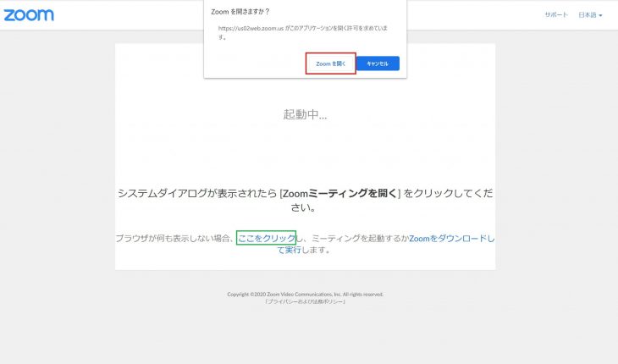Viewport: 618px width, 364px height.
Task: Expand the 日本語 language dropdown
Action: 588,15
